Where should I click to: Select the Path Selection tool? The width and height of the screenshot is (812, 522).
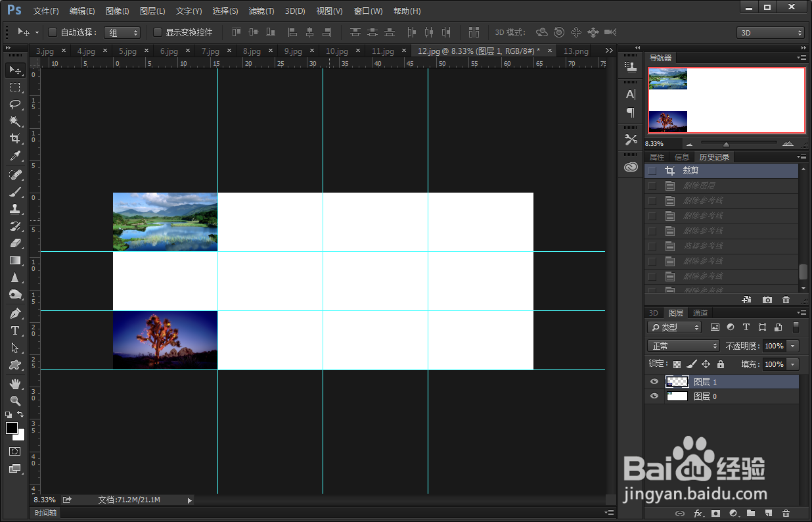(15, 348)
